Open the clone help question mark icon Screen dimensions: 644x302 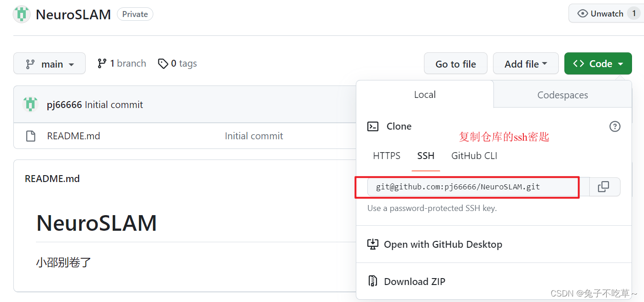coord(615,126)
